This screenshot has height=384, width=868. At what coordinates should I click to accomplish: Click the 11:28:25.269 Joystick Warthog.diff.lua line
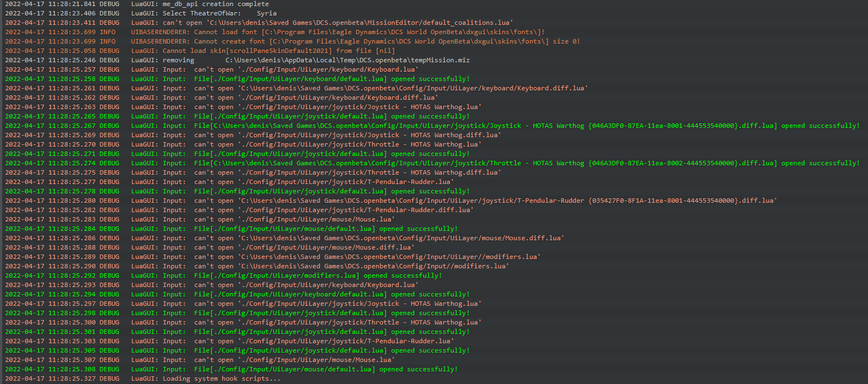click(x=253, y=135)
